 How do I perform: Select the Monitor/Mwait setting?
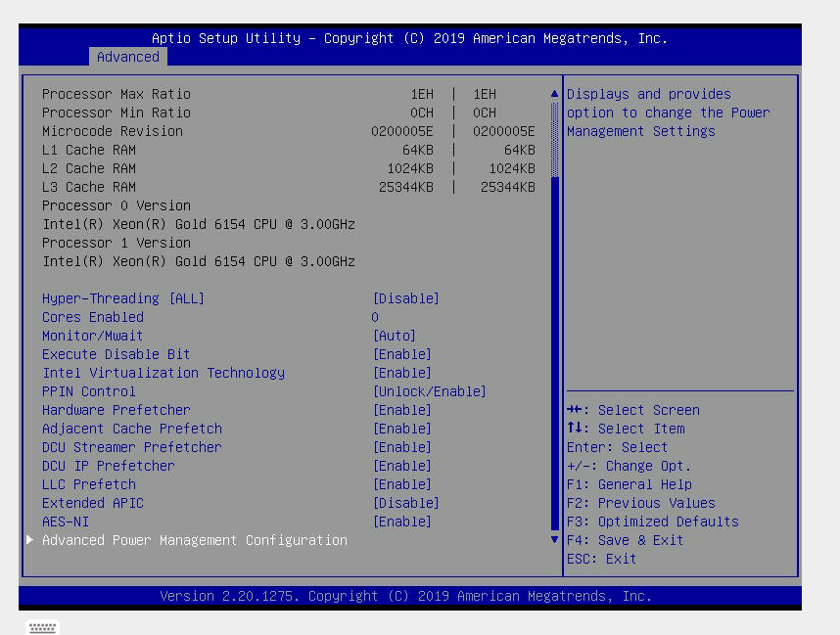[92, 336]
